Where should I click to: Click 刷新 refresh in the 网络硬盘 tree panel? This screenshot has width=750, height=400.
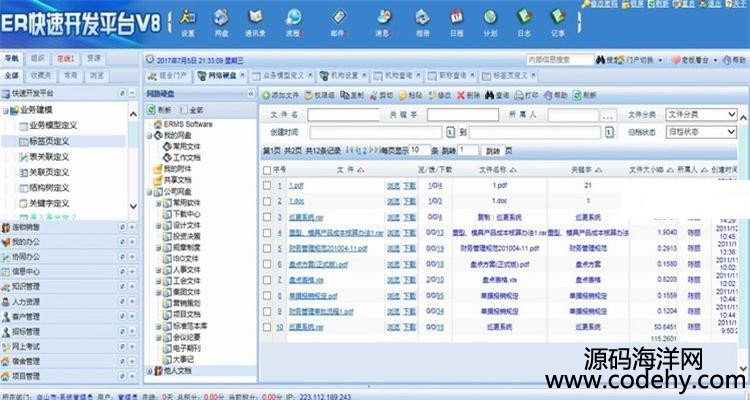159,110
